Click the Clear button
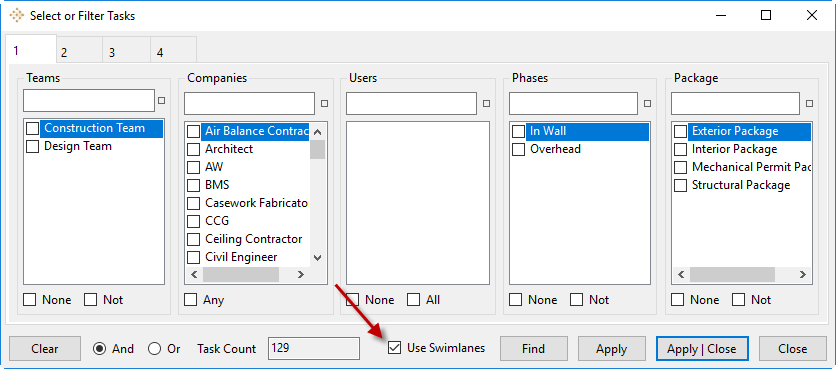Image resolution: width=836 pixels, height=369 pixels. point(45,349)
